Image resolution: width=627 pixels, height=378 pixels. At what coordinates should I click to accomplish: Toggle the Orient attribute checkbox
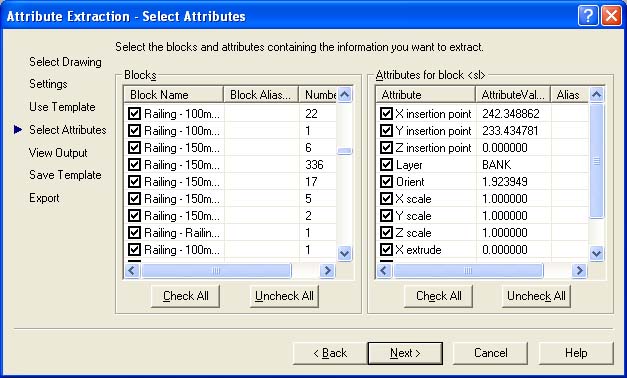[386, 182]
